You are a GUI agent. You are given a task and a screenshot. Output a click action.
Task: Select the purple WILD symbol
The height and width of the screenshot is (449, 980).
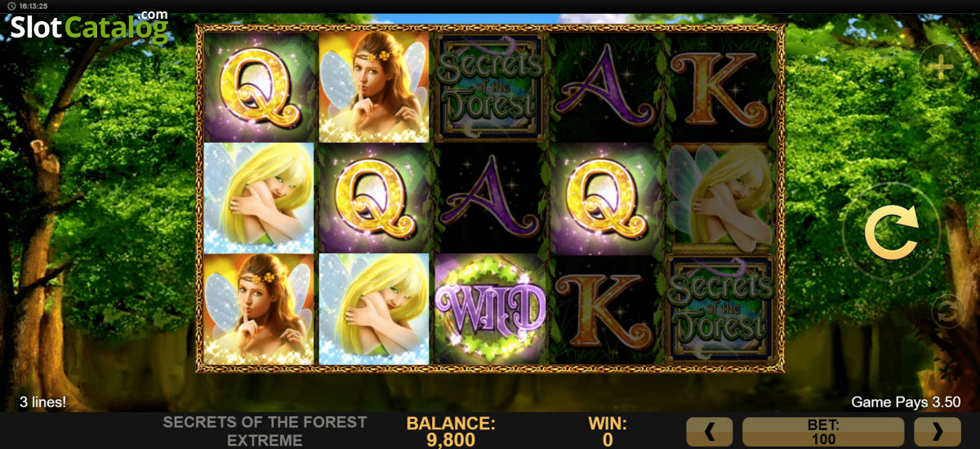pyautogui.click(x=490, y=309)
